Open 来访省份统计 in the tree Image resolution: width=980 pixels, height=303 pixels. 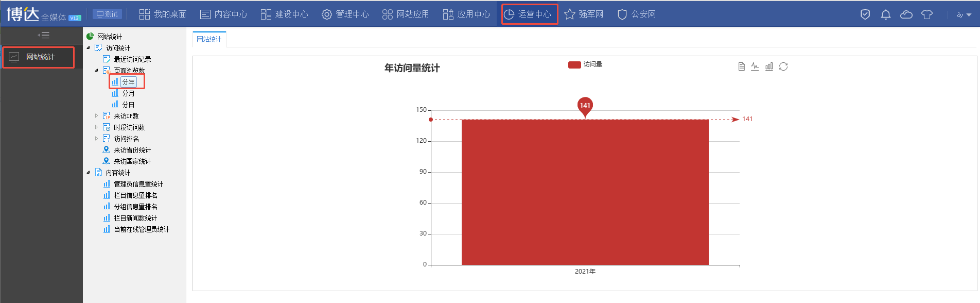pyautogui.click(x=132, y=150)
